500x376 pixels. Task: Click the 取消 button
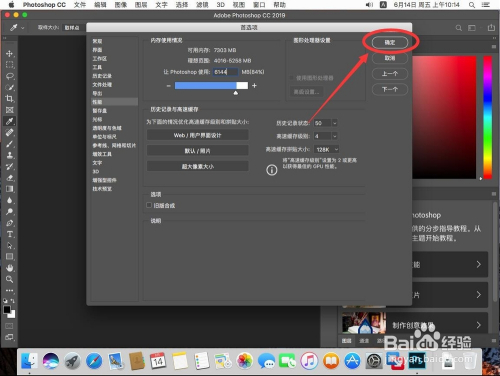(390, 58)
